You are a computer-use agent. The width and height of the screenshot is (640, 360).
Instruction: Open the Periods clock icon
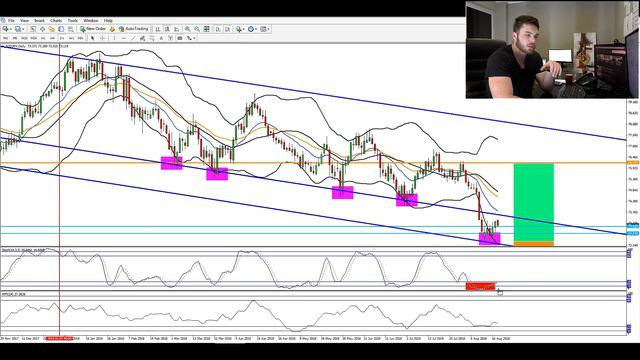click(251, 29)
